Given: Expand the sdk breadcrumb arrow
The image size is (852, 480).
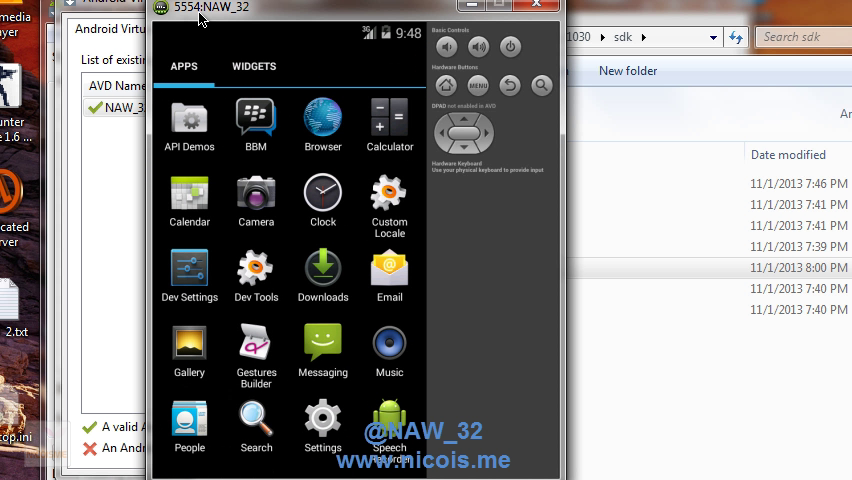Looking at the screenshot, I should pyautogui.click(x=644, y=38).
